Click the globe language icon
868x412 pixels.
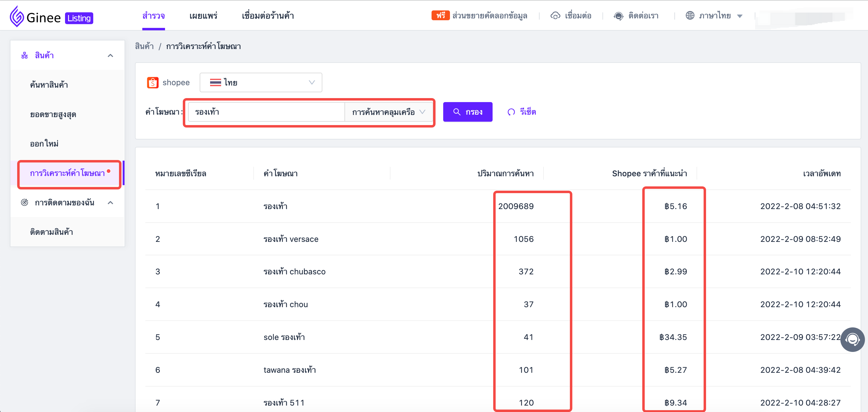point(690,16)
